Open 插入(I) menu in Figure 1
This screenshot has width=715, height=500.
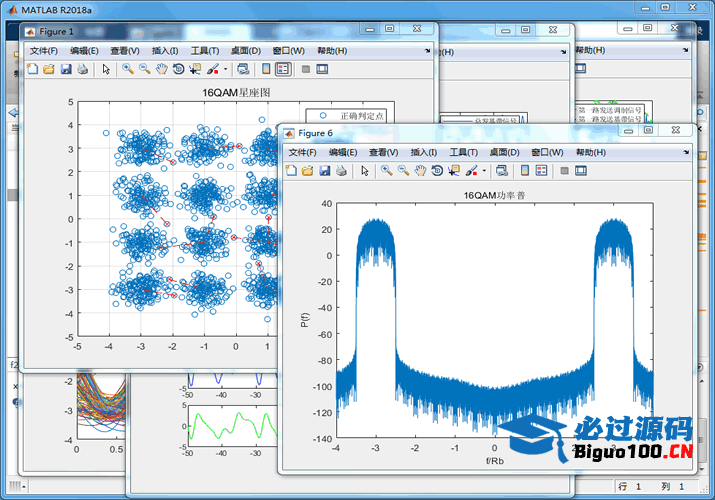tap(165, 51)
